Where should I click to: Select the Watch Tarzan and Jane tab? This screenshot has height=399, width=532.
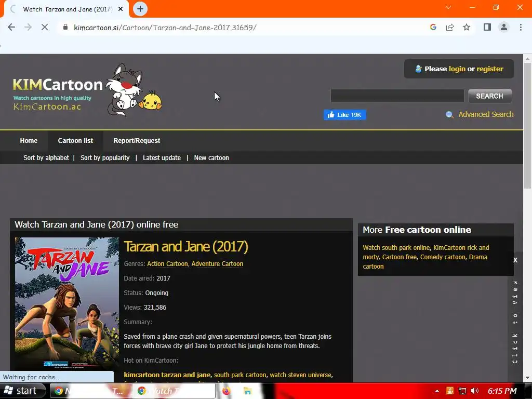[x=66, y=9]
